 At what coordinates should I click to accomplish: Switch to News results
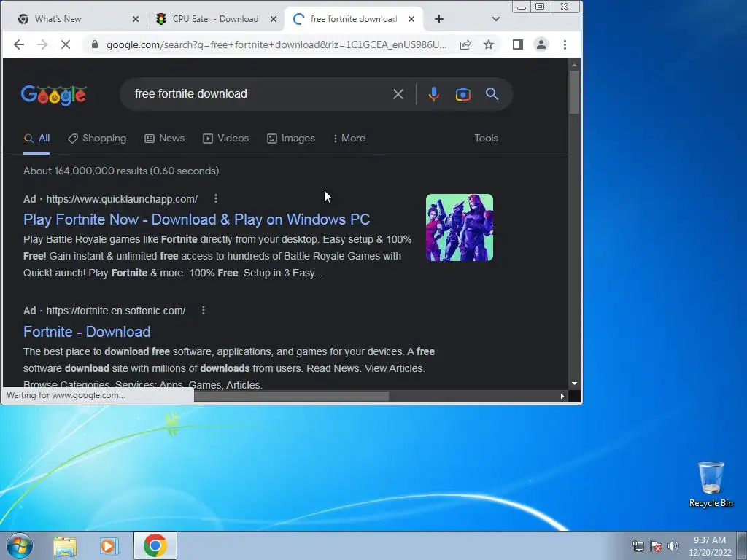pyautogui.click(x=164, y=138)
